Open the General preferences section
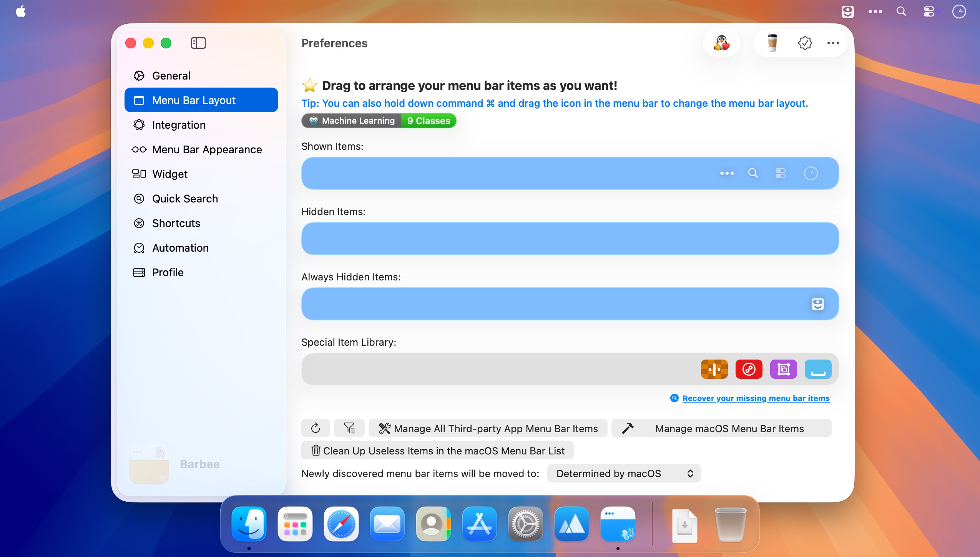This screenshot has width=980, height=557. (201, 76)
